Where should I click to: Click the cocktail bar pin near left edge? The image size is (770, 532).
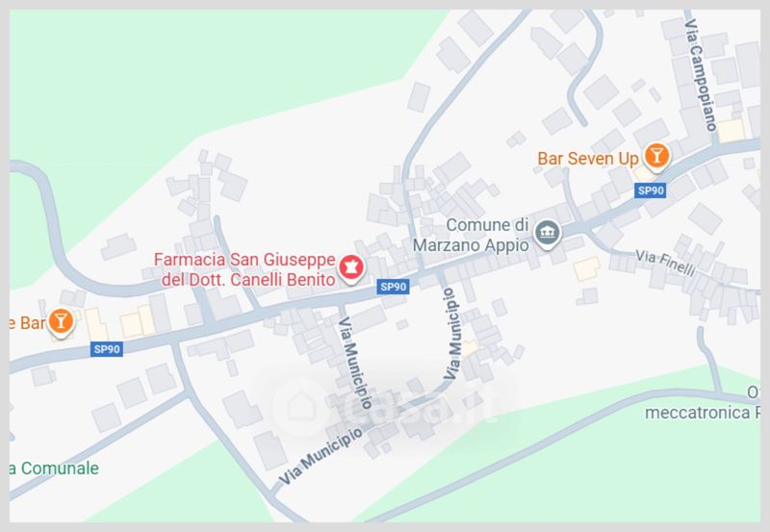61,322
